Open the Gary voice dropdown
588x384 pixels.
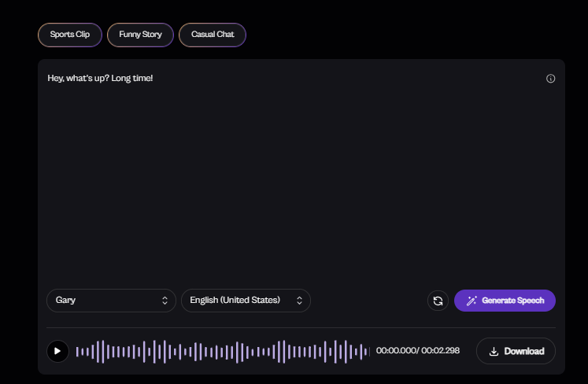pos(111,301)
